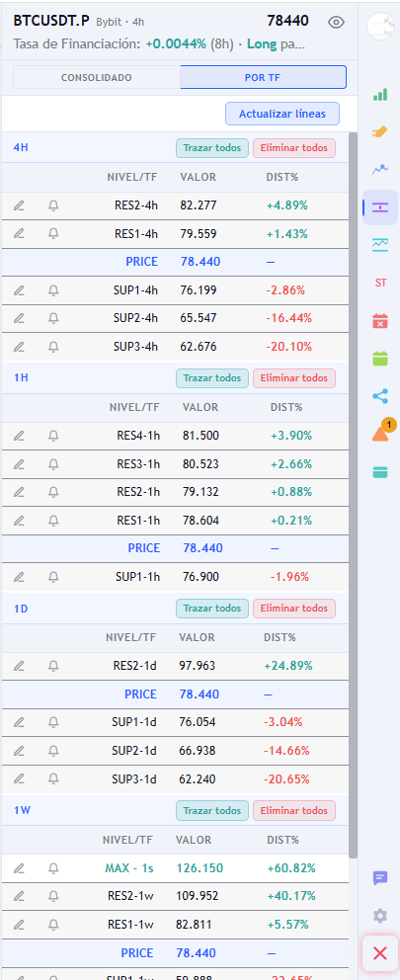Image resolution: width=400 pixels, height=980 pixels.
Task: Edit the RES2-1d level with pencil icon
Action: (x=20, y=666)
